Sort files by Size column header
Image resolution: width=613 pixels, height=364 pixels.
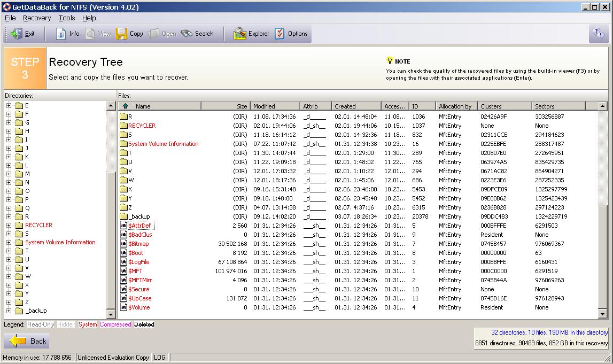tap(226, 106)
